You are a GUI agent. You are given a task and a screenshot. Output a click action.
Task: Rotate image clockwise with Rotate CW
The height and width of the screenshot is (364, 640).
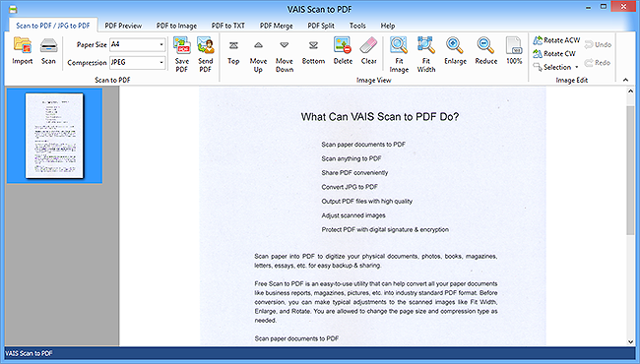(554, 53)
